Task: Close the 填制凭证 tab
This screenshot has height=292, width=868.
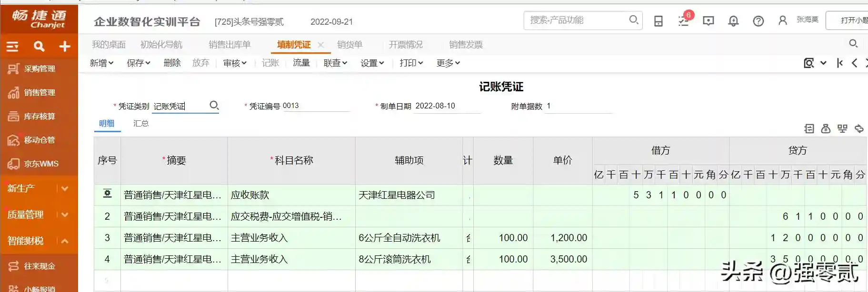Action: click(x=321, y=45)
